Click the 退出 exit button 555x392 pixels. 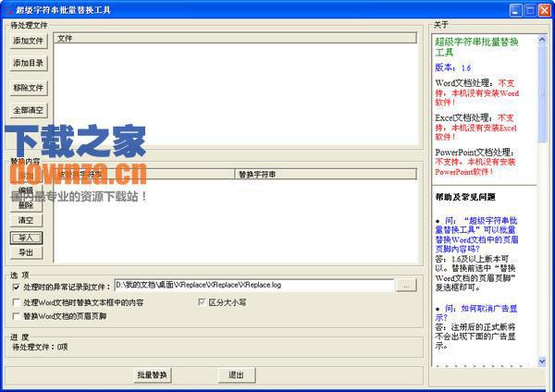click(236, 375)
